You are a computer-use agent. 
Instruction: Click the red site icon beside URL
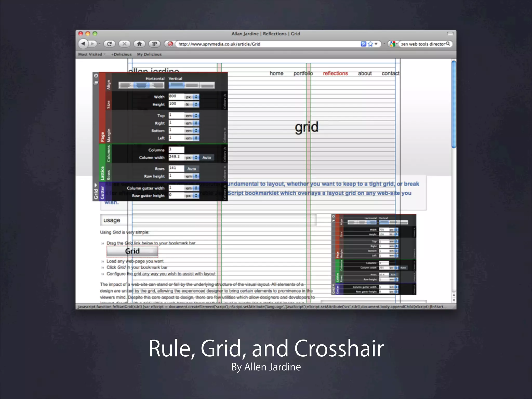coord(170,44)
